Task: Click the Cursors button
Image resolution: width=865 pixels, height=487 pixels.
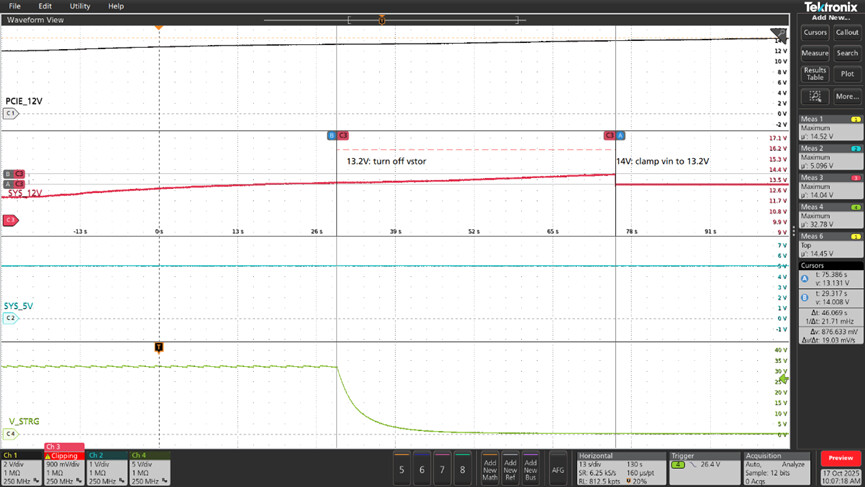Action: point(815,32)
